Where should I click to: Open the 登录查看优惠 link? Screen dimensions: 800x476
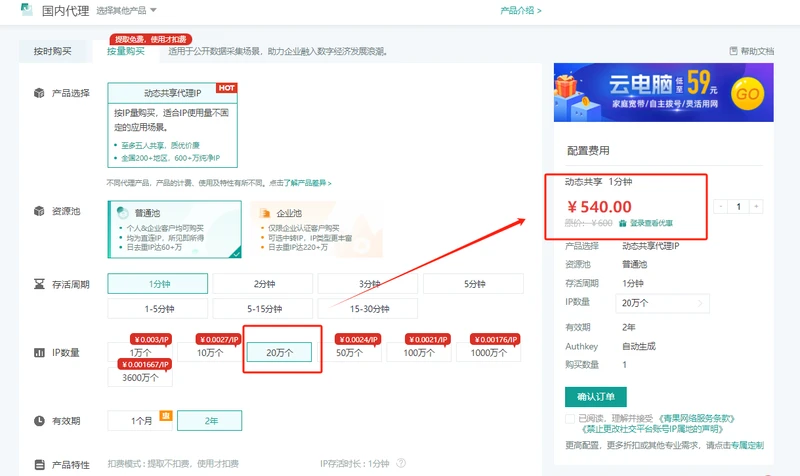click(x=651, y=223)
